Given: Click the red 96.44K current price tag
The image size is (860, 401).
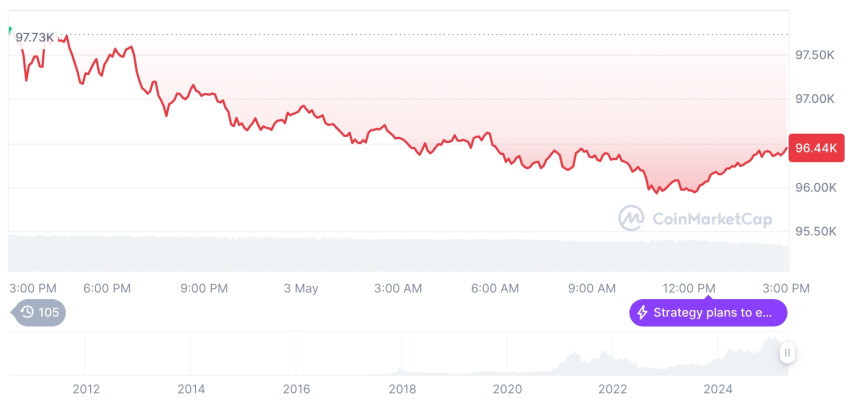Looking at the screenshot, I should 816,148.
